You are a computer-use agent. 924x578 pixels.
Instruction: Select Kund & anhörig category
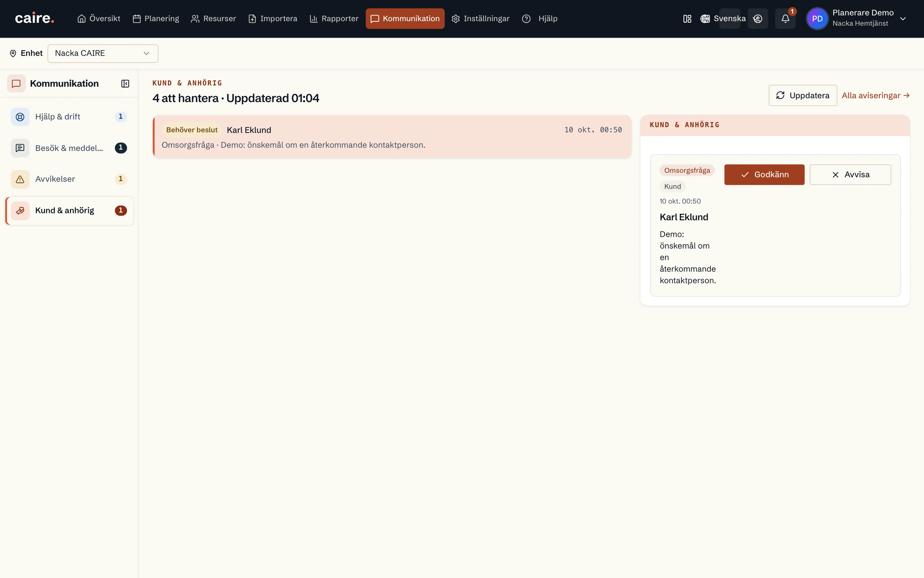(69, 211)
